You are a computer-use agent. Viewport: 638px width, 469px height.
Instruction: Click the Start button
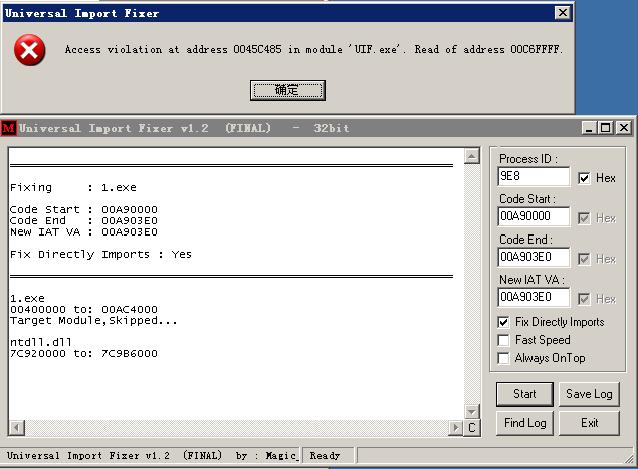pos(525,394)
